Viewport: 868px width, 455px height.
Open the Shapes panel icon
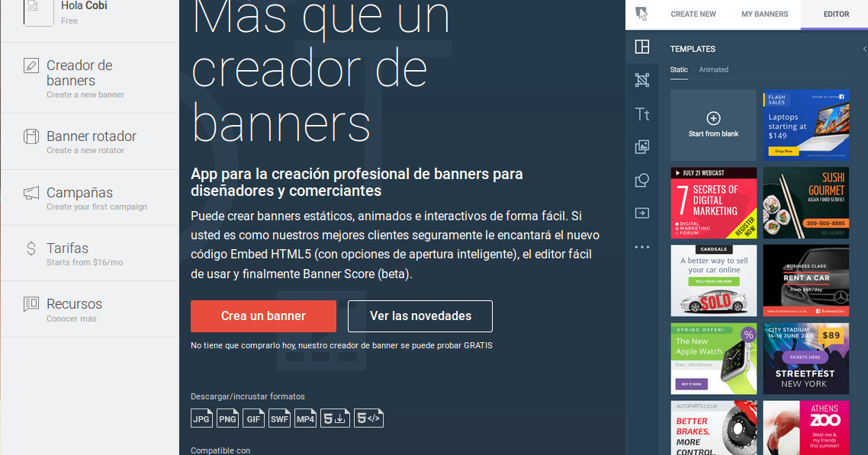click(x=641, y=181)
